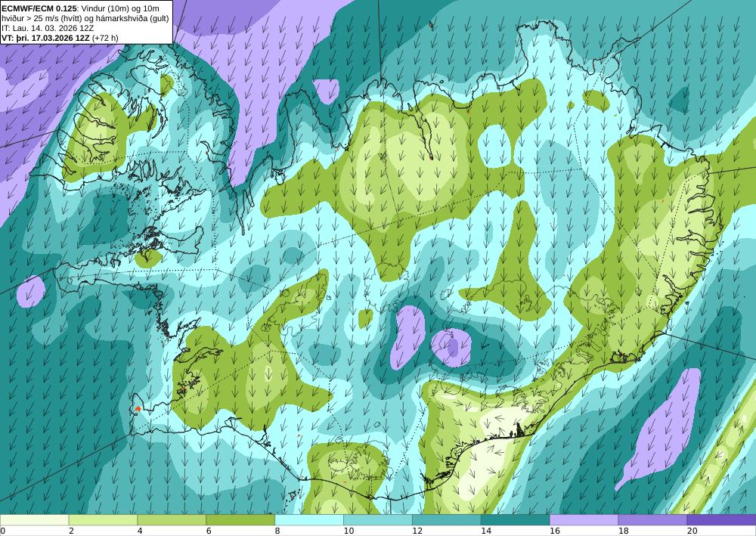Image resolution: width=756 pixels, height=536 pixels.
Task: Click the medium purple 18–20 m/s legend swatch
Action: 652,519
